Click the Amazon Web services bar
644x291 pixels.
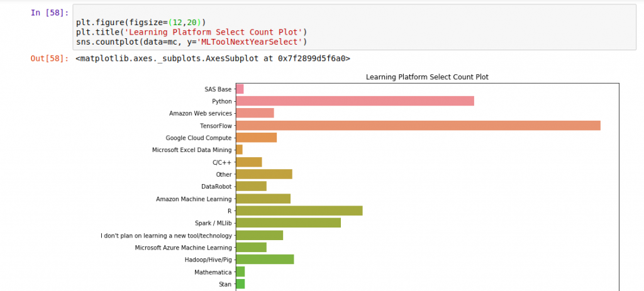click(255, 113)
